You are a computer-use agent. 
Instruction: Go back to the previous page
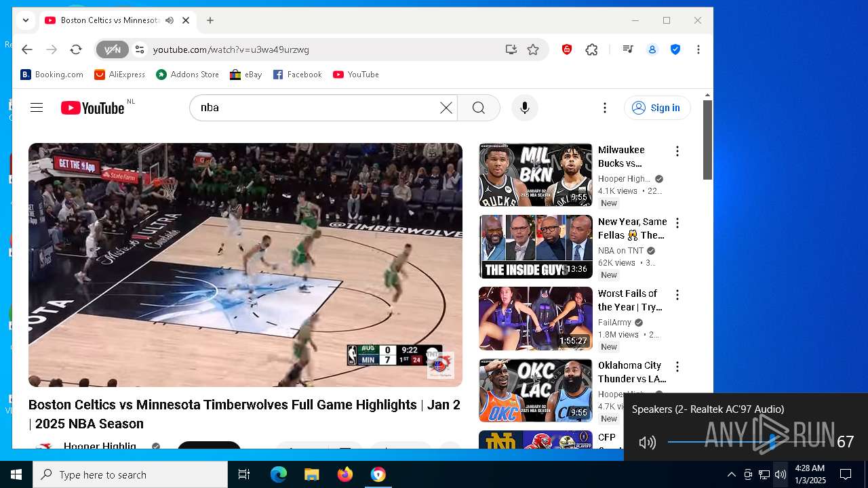pos(27,49)
